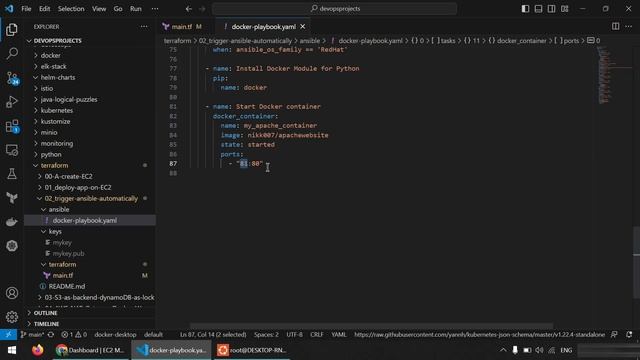640x360 pixels.
Task: Go back with the navigation arrow
Action: tap(189, 9)
